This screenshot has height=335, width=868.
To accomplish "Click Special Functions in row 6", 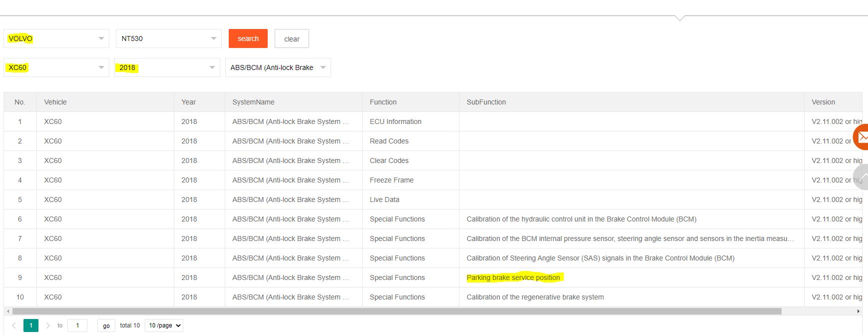I will point(397,219).
